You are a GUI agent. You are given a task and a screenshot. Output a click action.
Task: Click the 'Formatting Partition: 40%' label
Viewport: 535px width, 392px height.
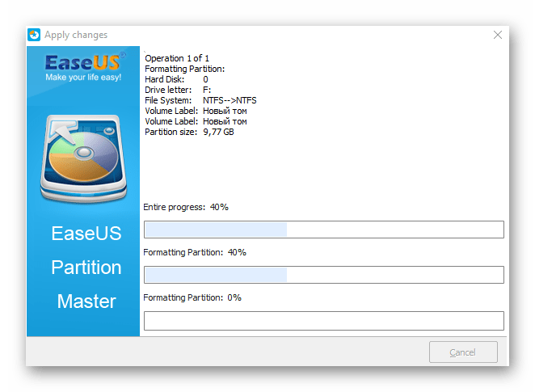pyautogui.click(x=195, y=252)
